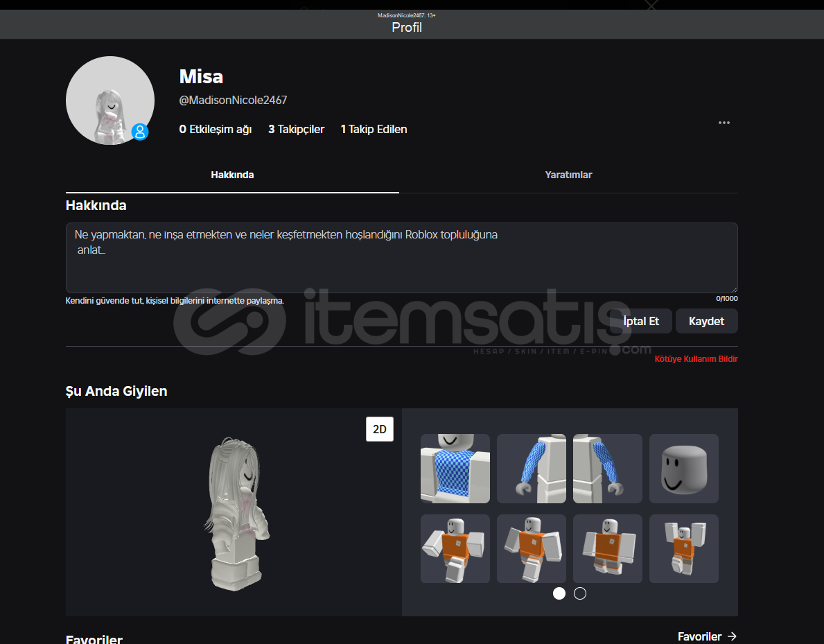Open the 0 Etkileşim ağı list
The width and height of the screenshot is (824, 644).
(x=215, y=130)
